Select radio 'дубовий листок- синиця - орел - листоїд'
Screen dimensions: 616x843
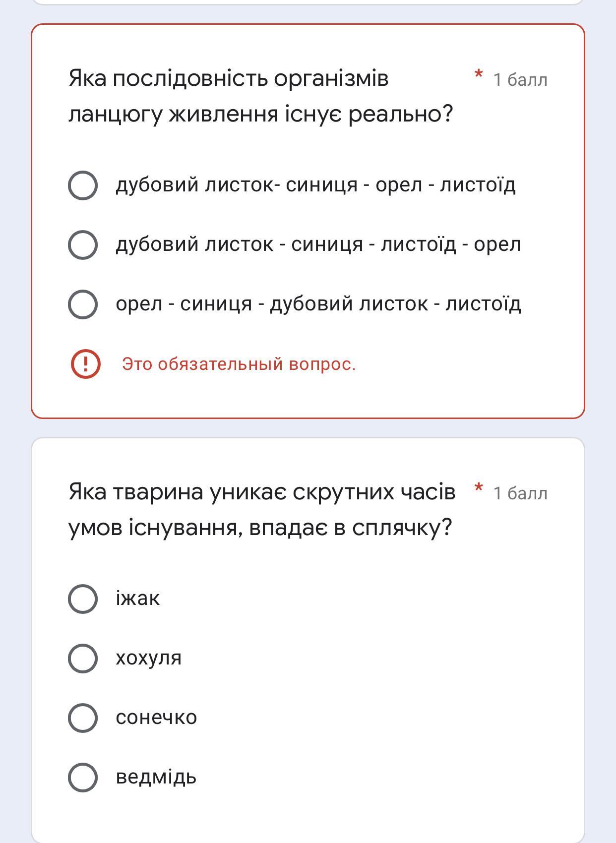click(83, 185)
